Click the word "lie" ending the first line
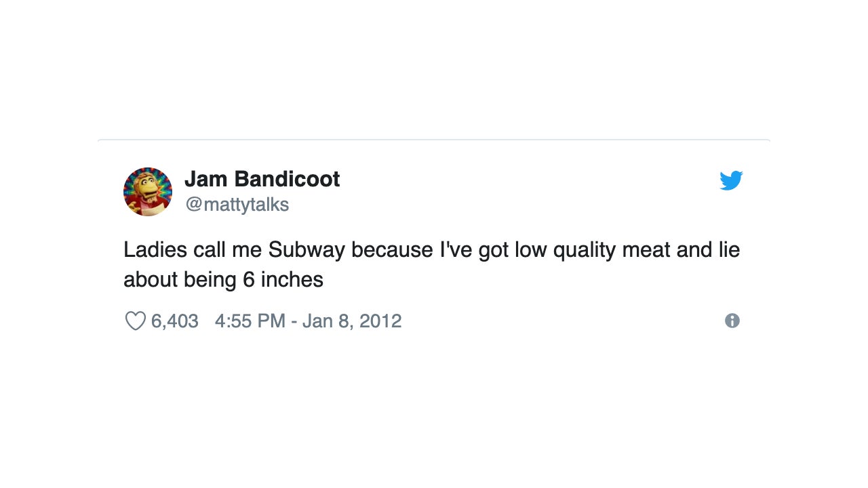Screen dimensions: 868x488 729,250
